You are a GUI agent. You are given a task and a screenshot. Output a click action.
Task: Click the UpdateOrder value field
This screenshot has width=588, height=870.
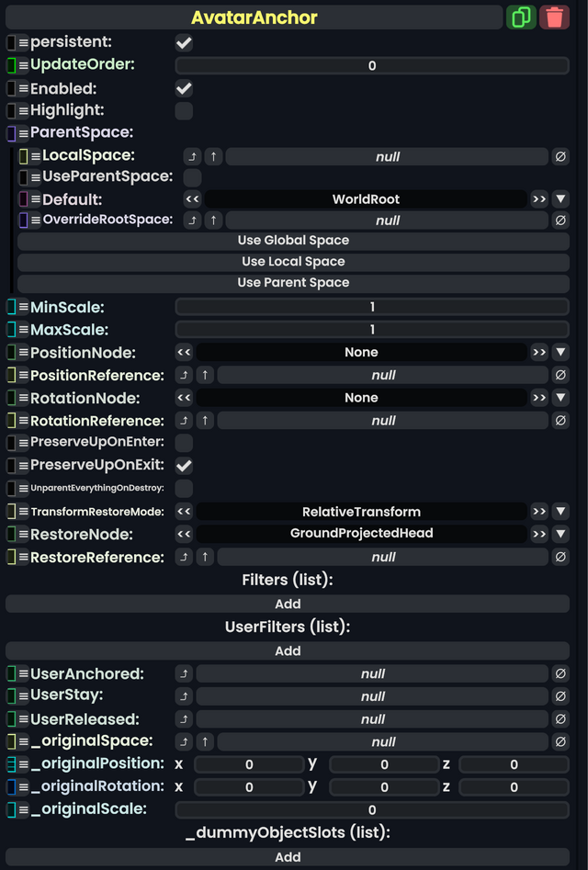coord(371,65)
